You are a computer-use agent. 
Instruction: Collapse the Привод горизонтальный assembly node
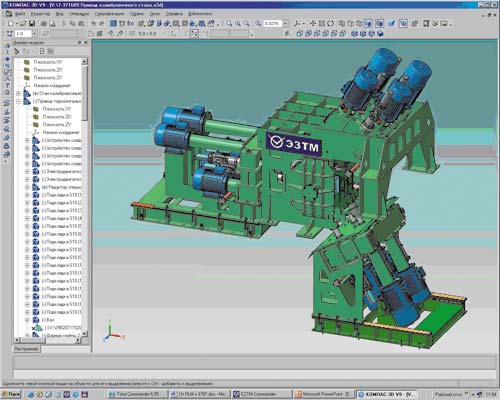click(19, 101)
